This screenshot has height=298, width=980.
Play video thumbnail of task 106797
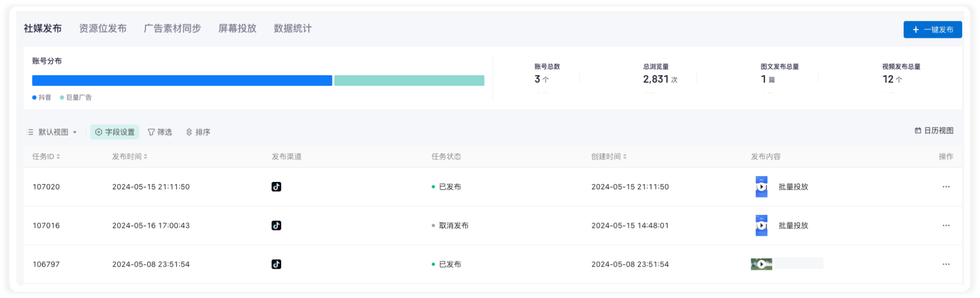click(762, 264)
